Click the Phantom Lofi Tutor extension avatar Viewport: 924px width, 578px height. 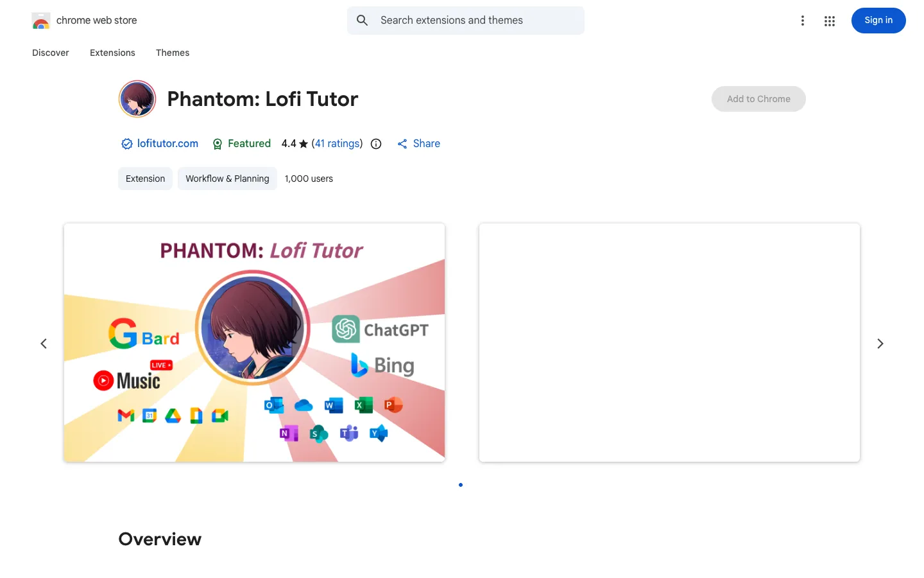coord(137,99)
